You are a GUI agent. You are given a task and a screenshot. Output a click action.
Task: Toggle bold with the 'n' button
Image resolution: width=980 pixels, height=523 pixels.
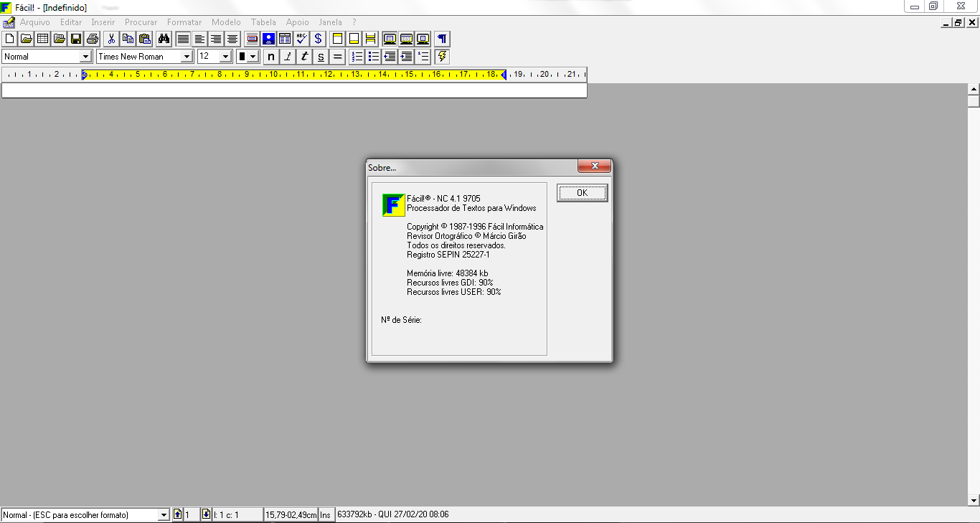tap(271, 57)
